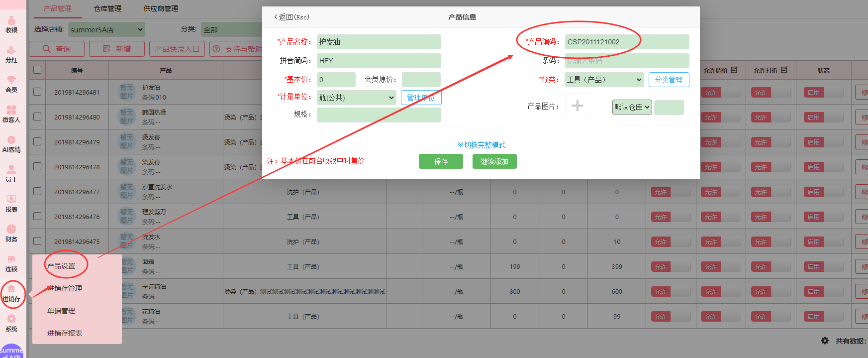The image size is (868, 358).
Task: Click the edit icon in 允许打折 header
Action: 784,70
